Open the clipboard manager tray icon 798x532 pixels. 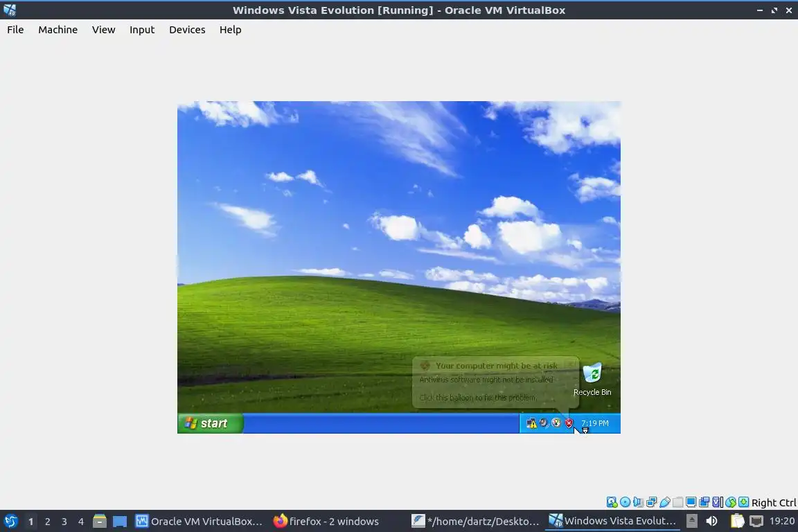pos(738,521)
